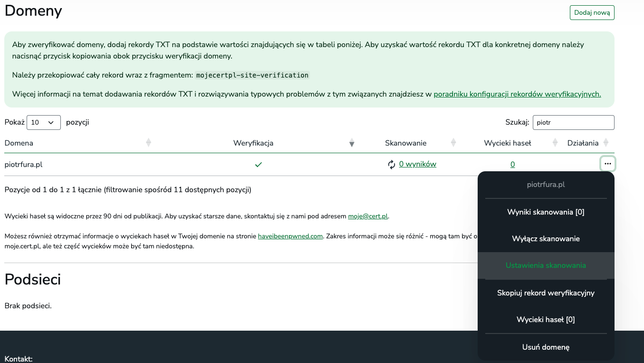
Task: Choose Wyłącz skanowanie in the actions menu
Action: tap(546, 239)
